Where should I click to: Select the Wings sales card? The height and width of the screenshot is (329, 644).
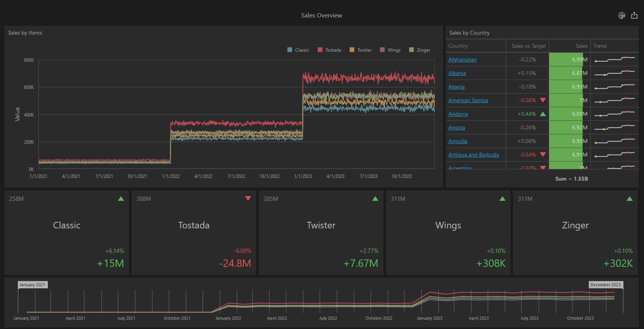coord(448,233)
